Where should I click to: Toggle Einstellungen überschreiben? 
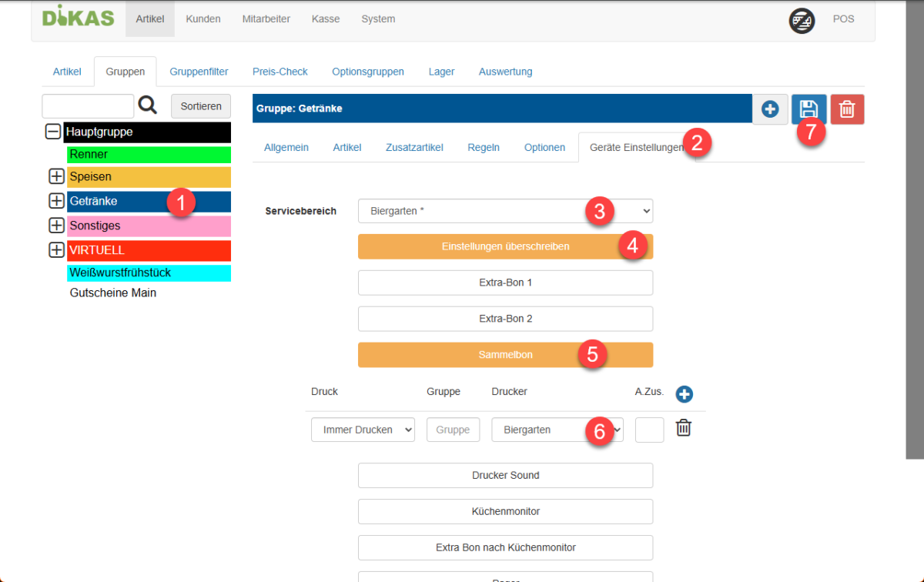coord(505,247)
